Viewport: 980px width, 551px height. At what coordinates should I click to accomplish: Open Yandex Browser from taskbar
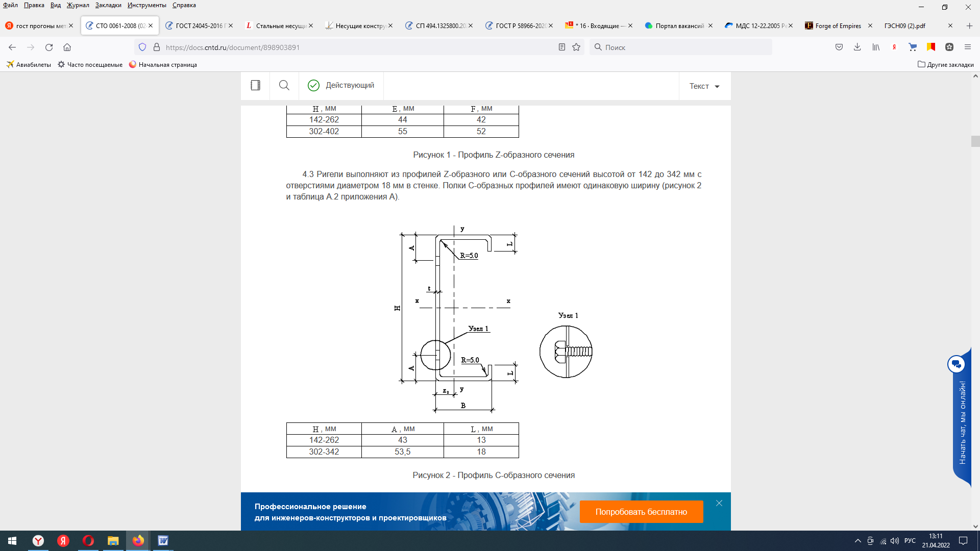[38, 541]
